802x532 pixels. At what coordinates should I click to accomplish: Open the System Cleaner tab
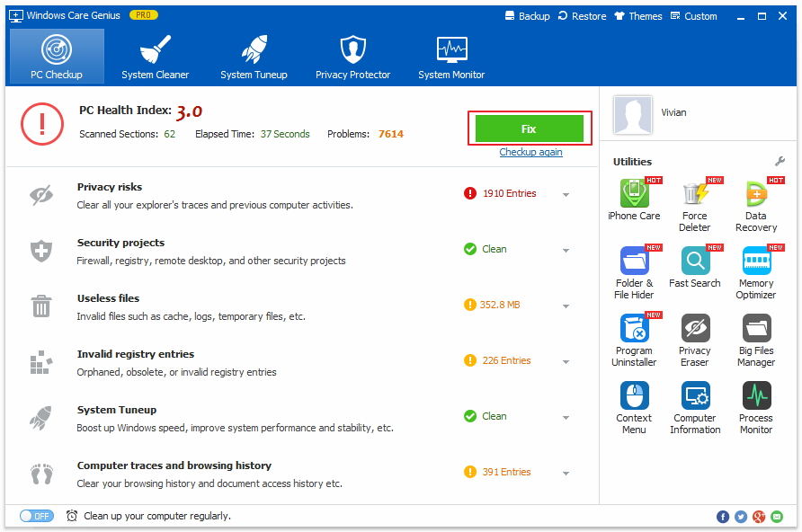click(155, 57)
